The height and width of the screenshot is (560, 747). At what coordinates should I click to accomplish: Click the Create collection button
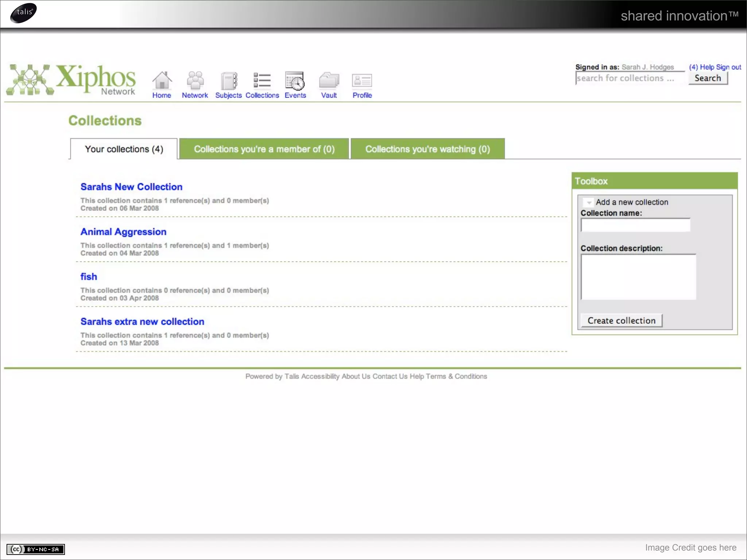[622, 320]
